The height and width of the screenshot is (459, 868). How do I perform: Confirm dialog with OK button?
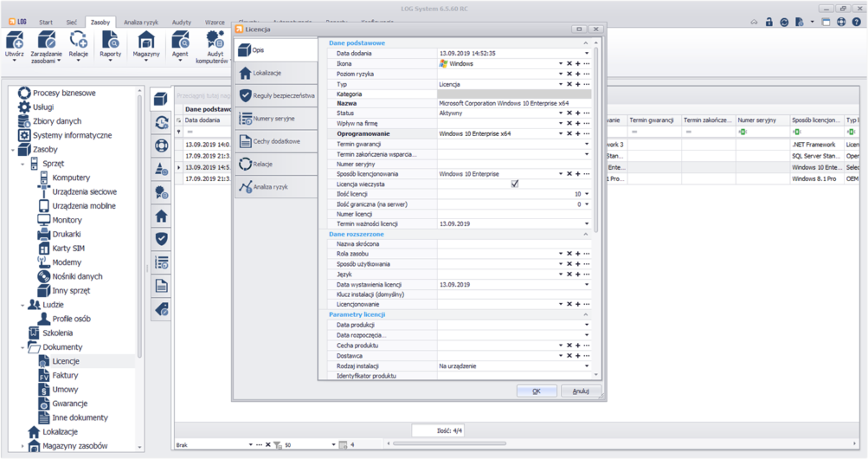(x=537, y=391)
